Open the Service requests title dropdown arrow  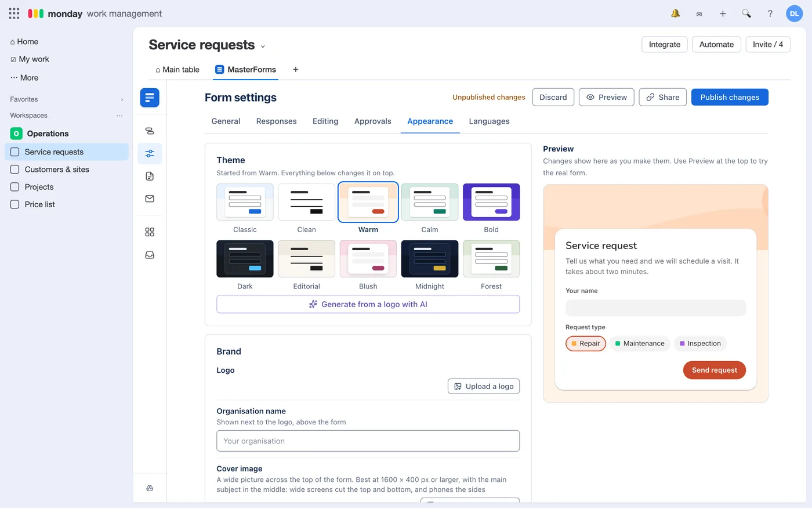263,46
